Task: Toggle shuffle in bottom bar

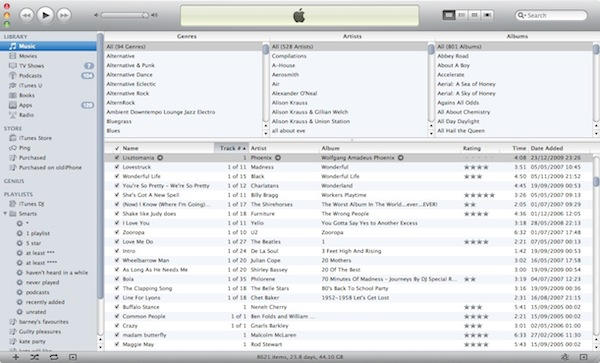Action: point(34,357)
